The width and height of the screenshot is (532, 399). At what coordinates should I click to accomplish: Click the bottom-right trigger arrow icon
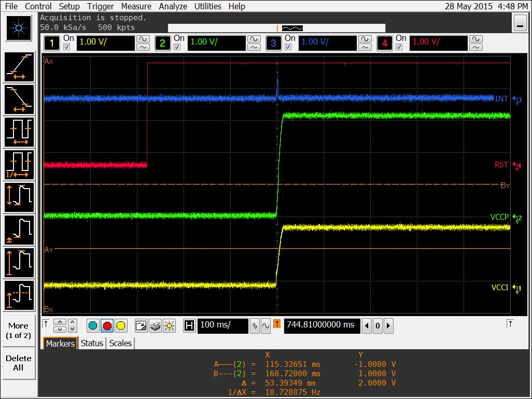tap(510, 324)
